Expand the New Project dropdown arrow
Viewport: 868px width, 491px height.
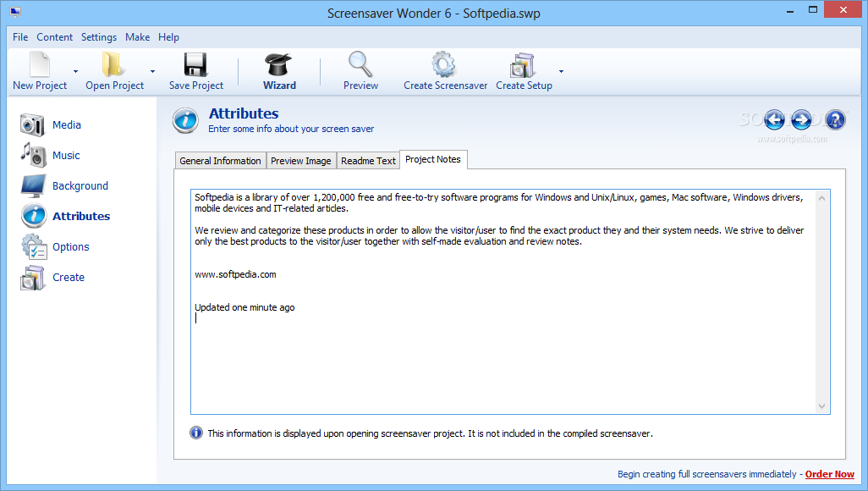pyautogui.click(x=76, y=71)
